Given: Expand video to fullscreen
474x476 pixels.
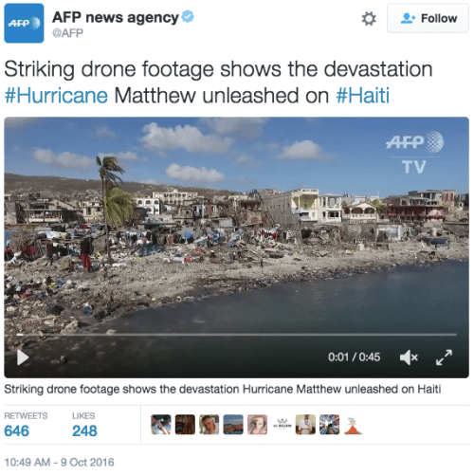Looking at the screenshot, I should point(444,357).
